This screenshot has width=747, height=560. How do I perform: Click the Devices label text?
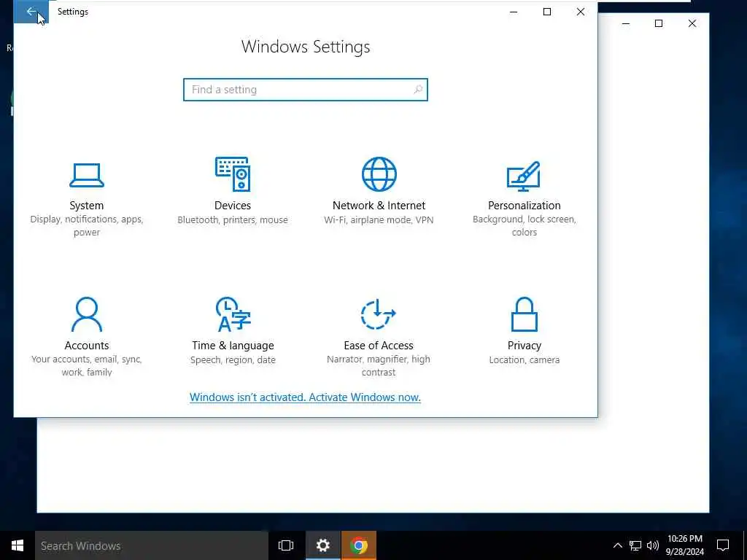tap(233, 205)
